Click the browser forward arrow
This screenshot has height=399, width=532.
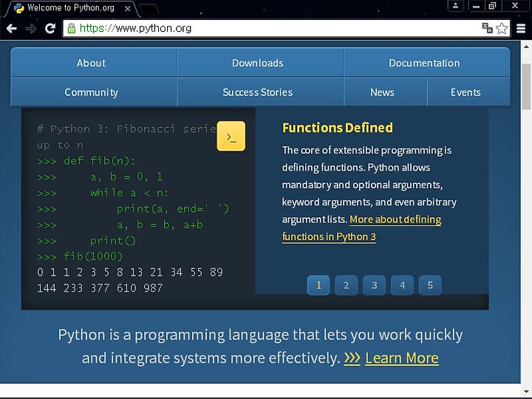point(31,29)
